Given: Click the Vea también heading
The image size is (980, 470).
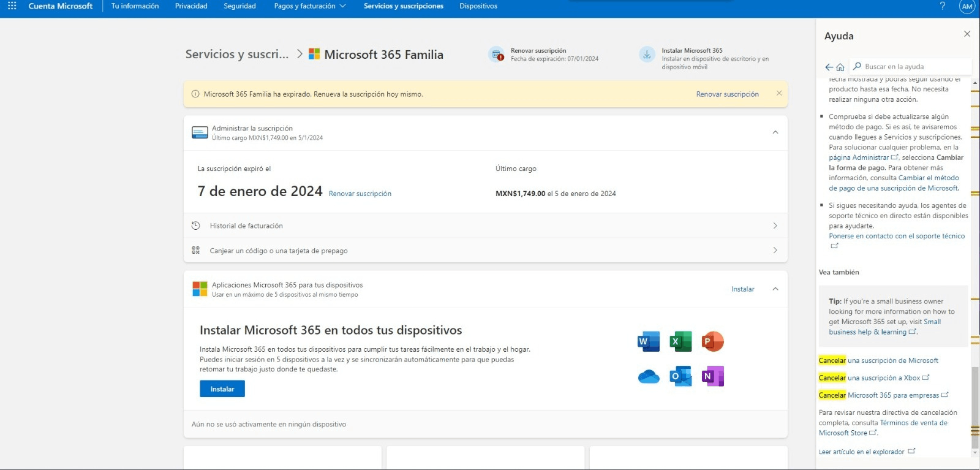Looking at the screenshot, I should [839, 272].
